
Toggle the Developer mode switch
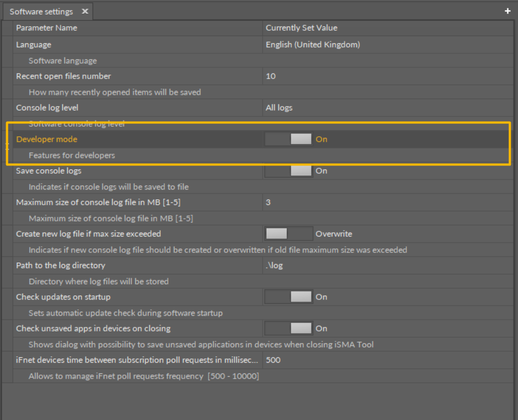click(288, 139)
